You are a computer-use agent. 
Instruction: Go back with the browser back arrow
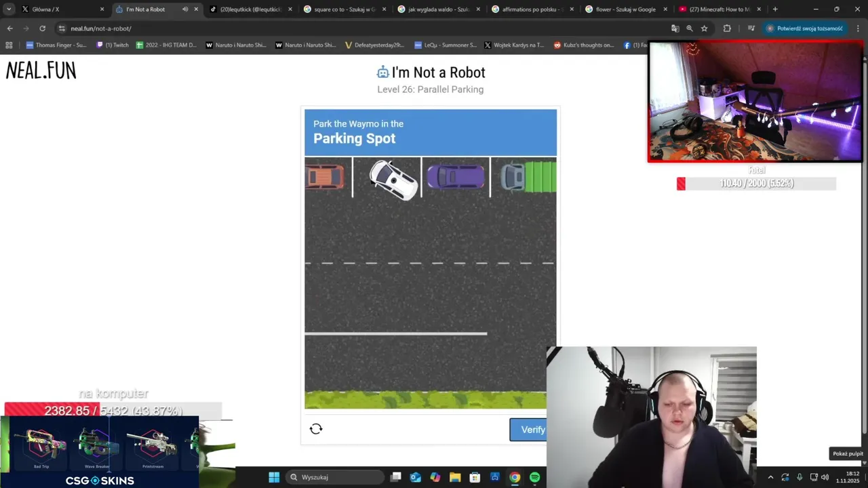click(x=9, y=28)
